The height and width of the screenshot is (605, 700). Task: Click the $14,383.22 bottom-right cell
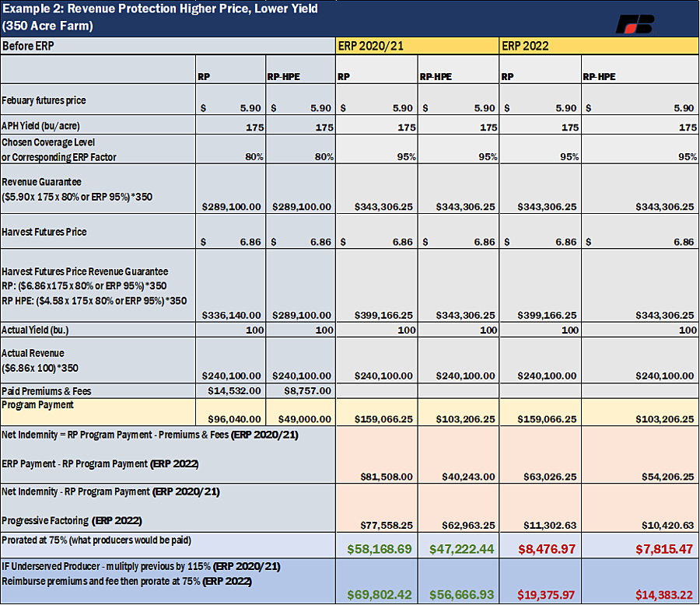pos(640,581)
